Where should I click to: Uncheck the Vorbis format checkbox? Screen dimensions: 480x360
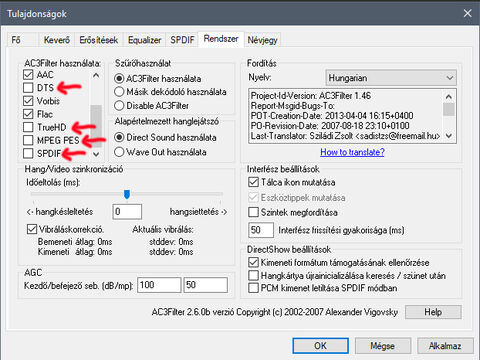coord(28,101)
